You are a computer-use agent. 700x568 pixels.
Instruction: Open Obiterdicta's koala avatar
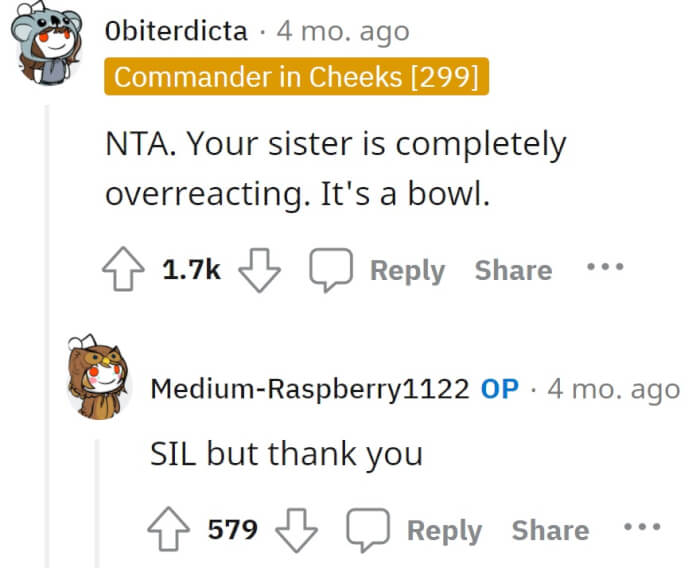[47, 43]
